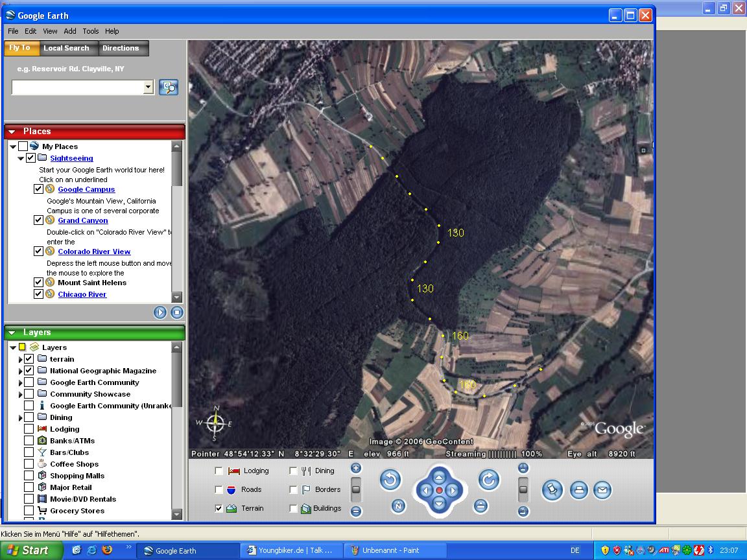Stop the Places tour
The height and width of the screenshot is (560, 747).
click(x=177, y=312)
